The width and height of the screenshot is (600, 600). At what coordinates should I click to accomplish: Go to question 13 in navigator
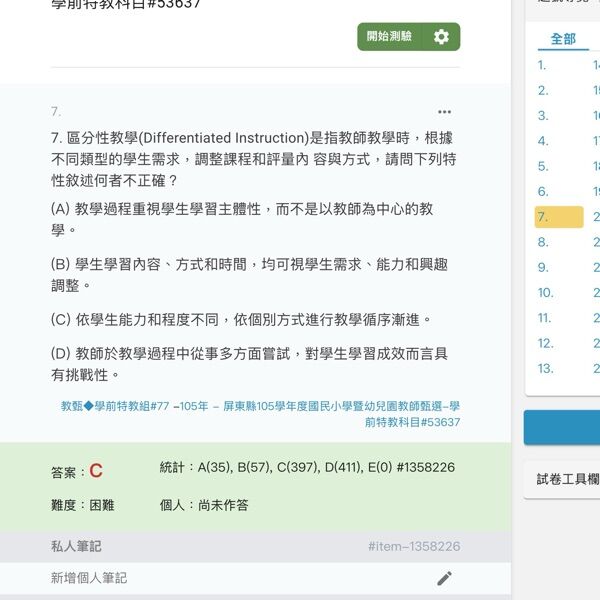click(545, 368)
